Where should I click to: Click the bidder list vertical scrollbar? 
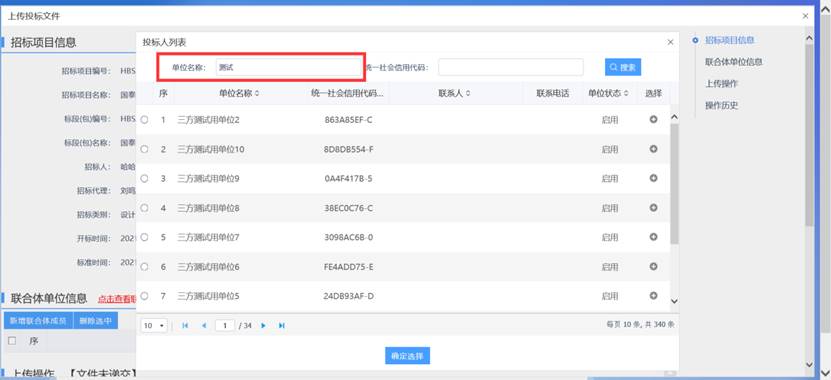coord(674,184)
